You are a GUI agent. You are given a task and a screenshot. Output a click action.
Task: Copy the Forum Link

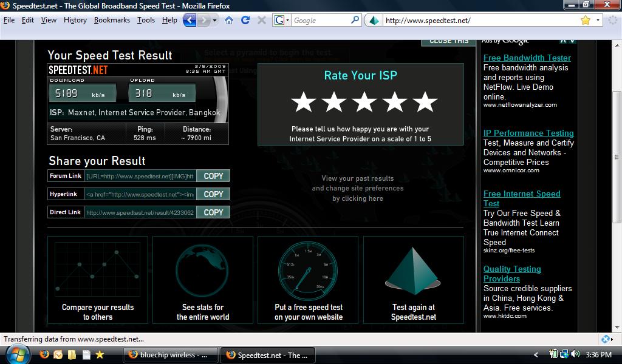click(213, 176)
